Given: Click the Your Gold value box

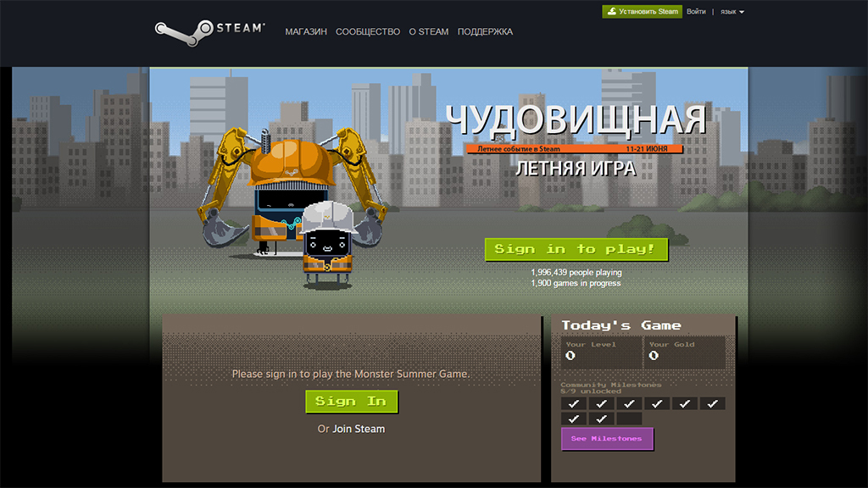Looking at the screenshot, I should (x=685, y=352).
